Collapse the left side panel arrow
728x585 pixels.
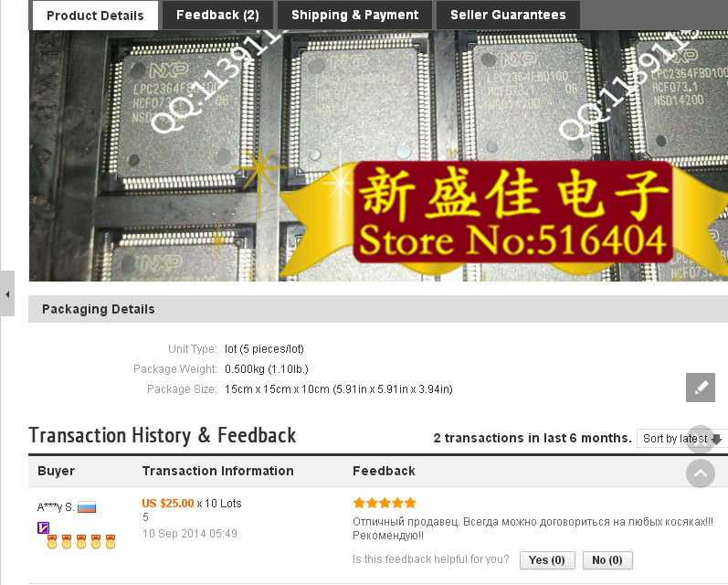coord(7,293)
